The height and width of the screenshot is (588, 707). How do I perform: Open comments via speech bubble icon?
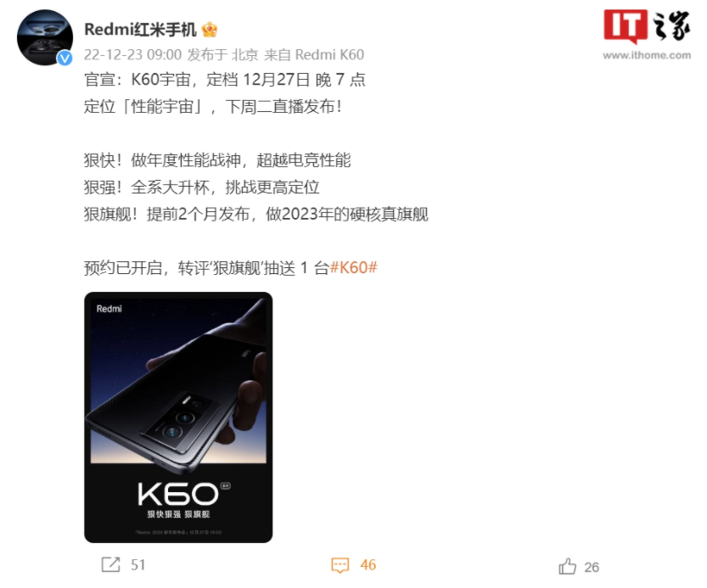[340, 565]
